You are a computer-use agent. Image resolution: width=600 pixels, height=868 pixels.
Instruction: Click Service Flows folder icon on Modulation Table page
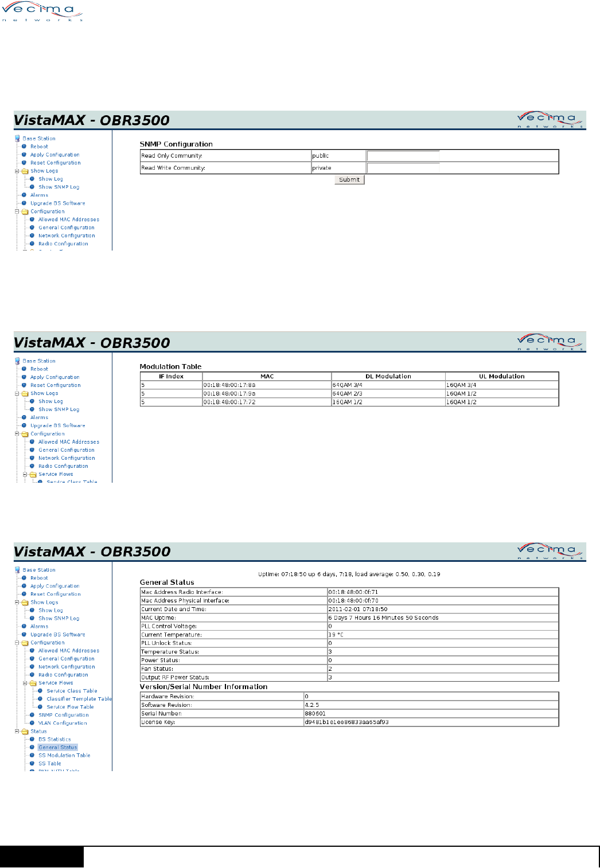click(x=33, y=474)
